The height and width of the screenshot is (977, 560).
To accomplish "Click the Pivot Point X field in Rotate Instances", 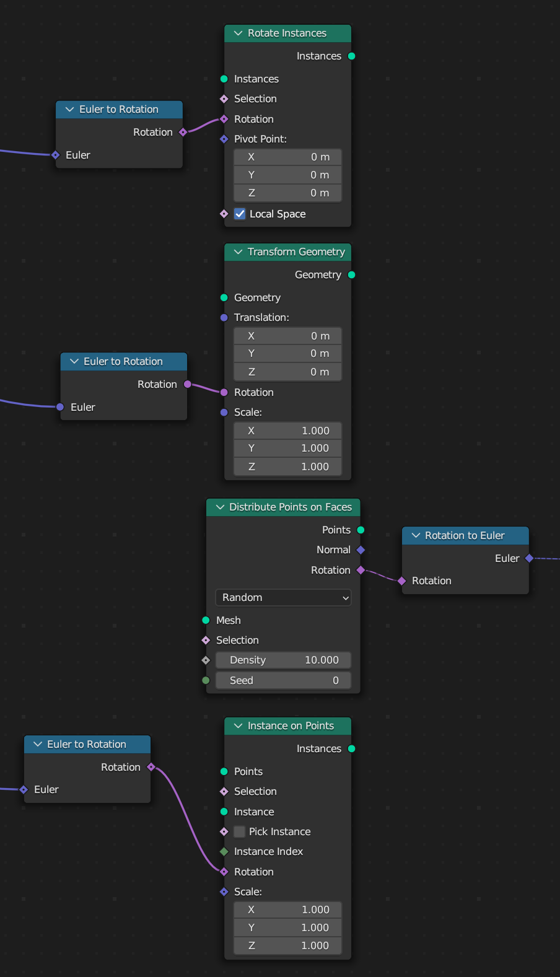I will tap(287, 157).
